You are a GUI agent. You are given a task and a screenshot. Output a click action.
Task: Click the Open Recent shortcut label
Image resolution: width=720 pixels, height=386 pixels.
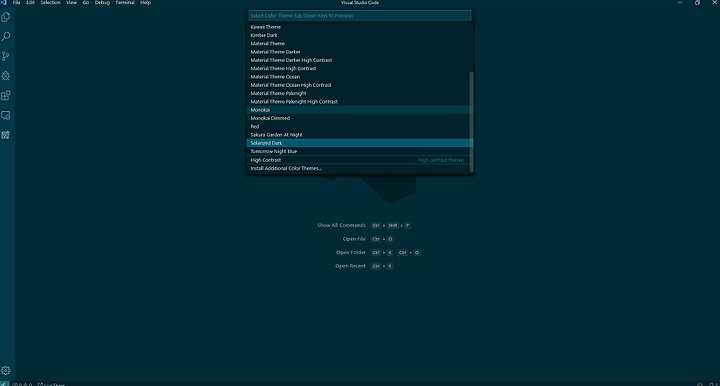[x=350, y=266]
